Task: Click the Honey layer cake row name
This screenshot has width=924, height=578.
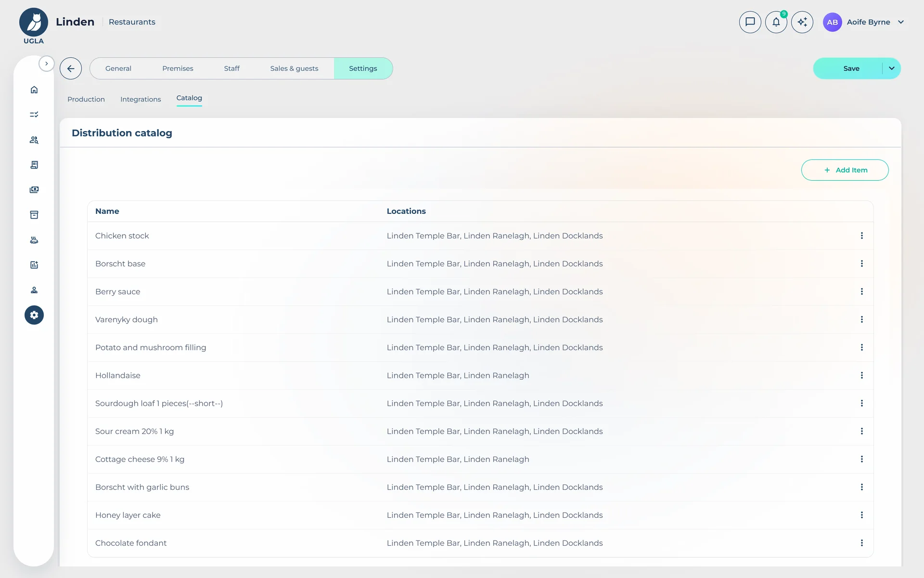Action: pyautogui.click(x=128, y=515)
